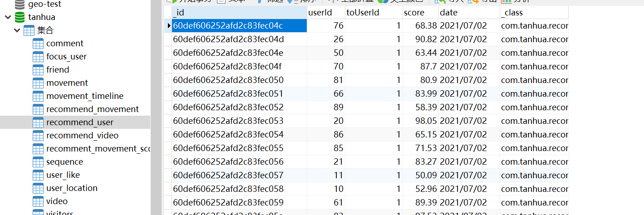Click the movement_timeline table icon
Viewport: 644px width, 215px height.
point(38,96)
